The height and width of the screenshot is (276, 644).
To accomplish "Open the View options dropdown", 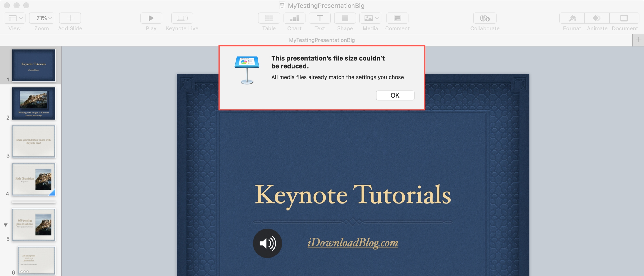I will coord(14,18).
